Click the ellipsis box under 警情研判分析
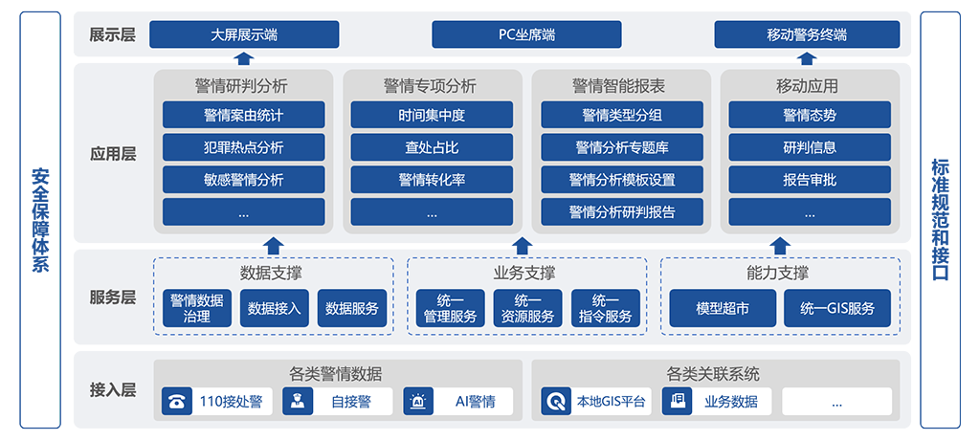 (244, 212)
